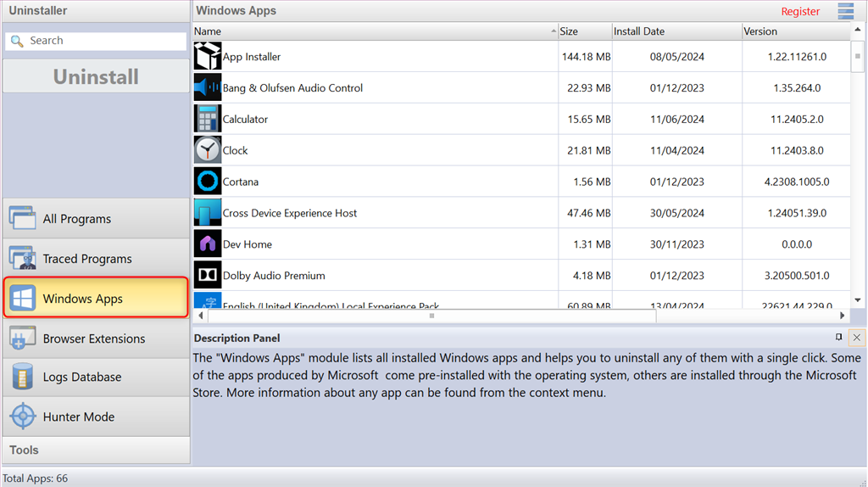Sort by Version column header
The width and height of the screenshot is (868, 487).
point(795,31)
